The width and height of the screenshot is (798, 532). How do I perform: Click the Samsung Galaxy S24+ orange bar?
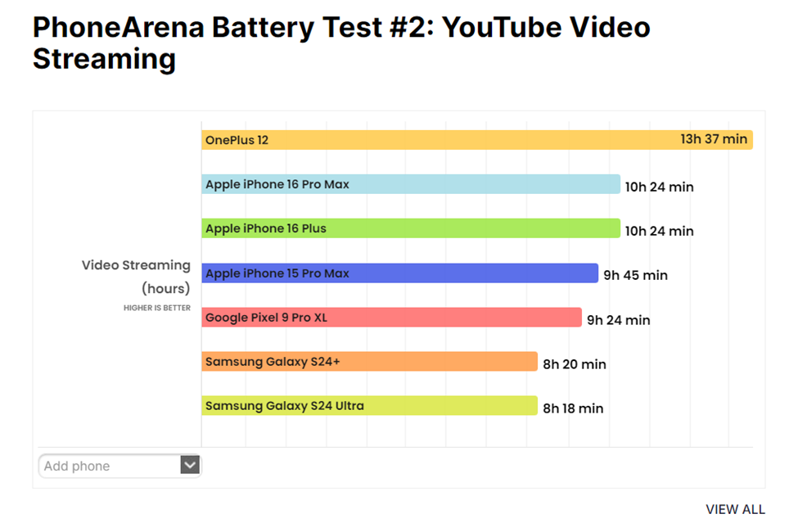369,361
